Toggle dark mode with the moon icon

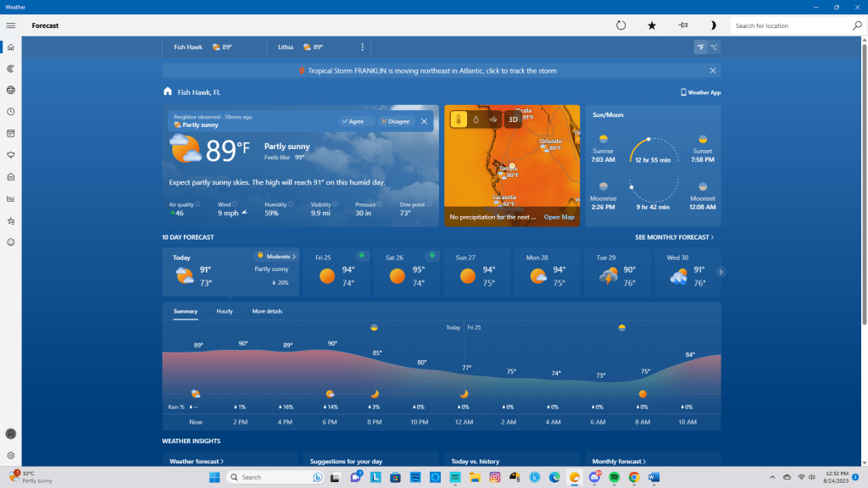[713, 25]
